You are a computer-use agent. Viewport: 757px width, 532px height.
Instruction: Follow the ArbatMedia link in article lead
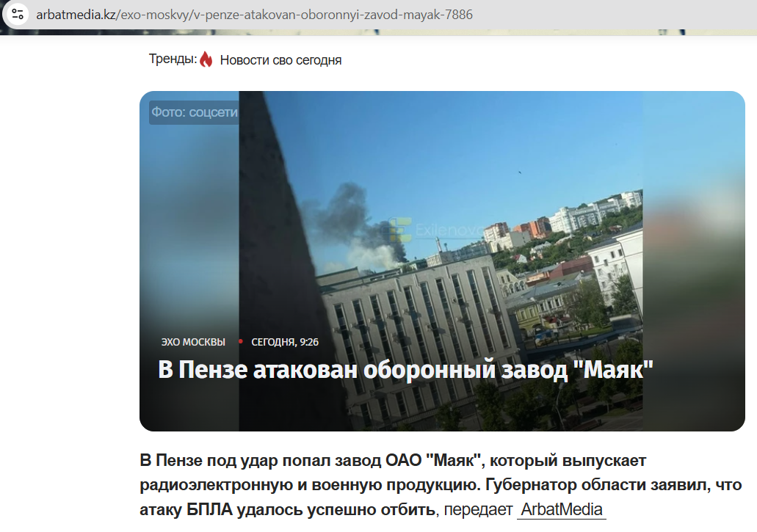click(562, 510)
